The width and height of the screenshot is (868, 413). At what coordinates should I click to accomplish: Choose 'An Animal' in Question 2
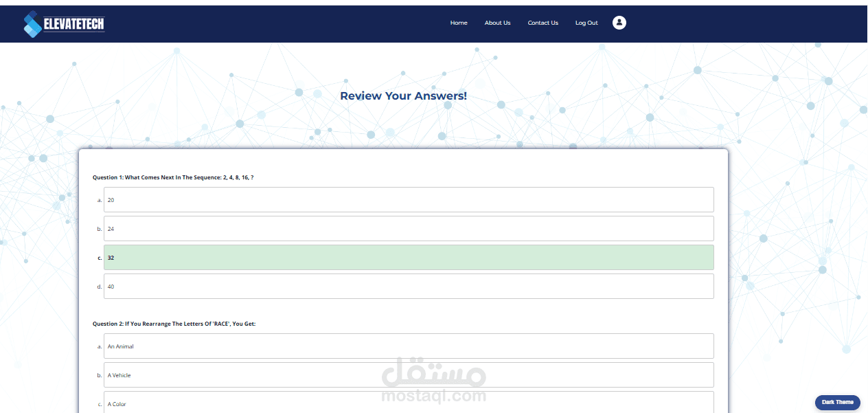point(409,346)
